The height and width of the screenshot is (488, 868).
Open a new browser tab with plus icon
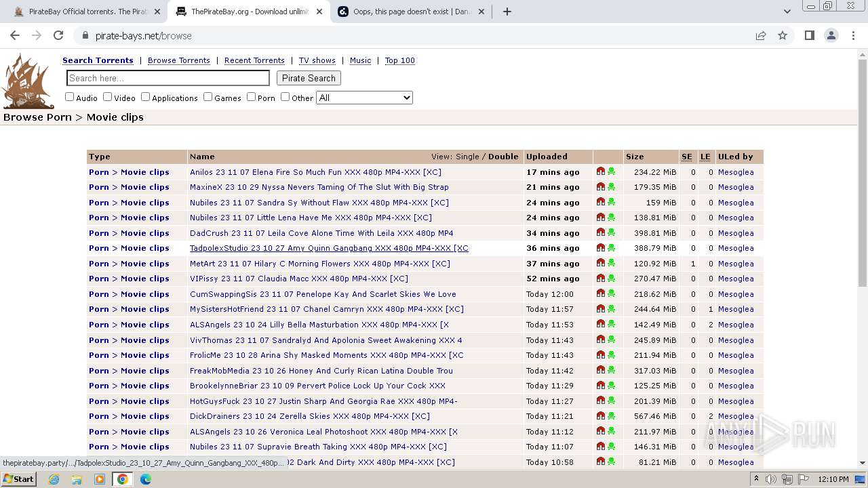507,12
